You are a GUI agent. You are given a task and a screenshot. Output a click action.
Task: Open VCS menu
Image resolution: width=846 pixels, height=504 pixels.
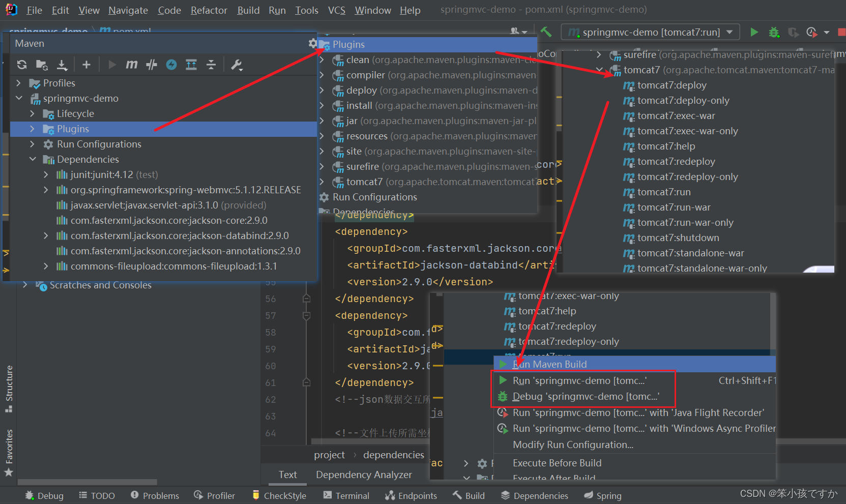click(336, 10)
